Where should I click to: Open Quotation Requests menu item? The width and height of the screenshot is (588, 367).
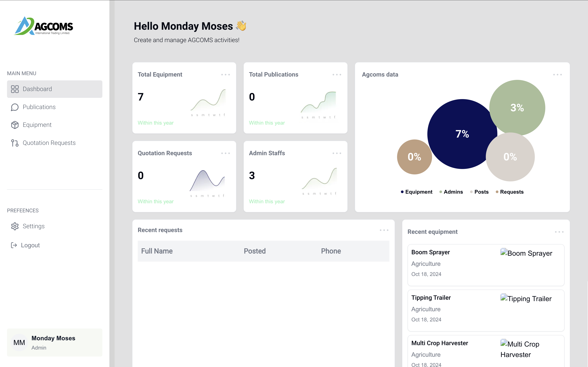[49, 143]
